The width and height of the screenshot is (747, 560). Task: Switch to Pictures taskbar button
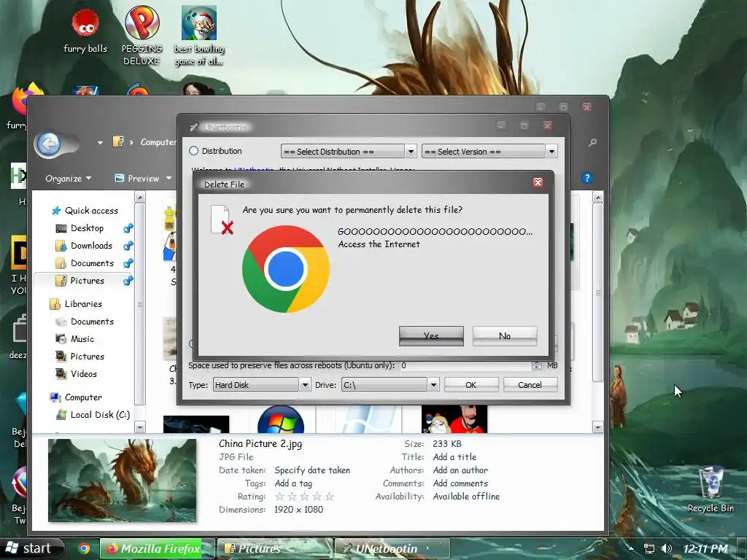pyautogui.click(x=274, y=548)
